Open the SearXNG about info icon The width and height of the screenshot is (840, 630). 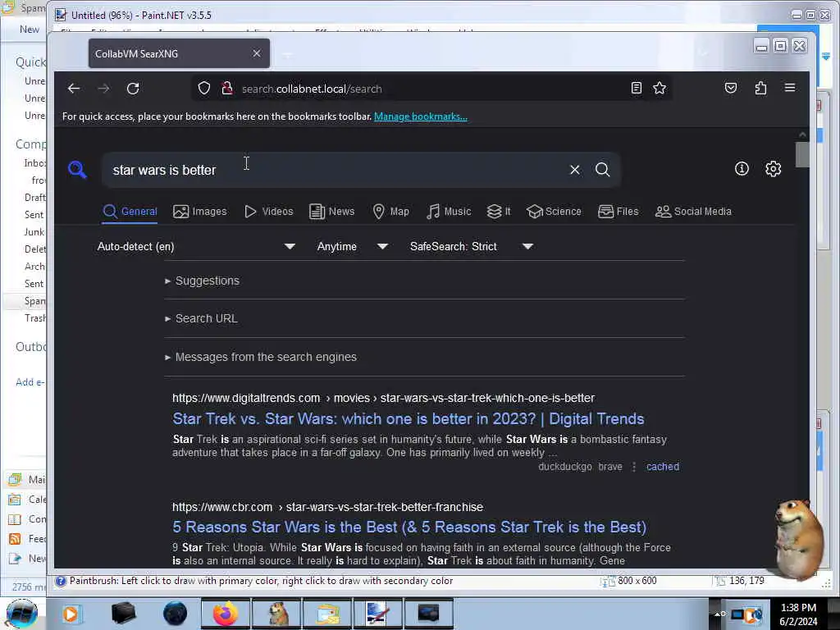(742, 169)
